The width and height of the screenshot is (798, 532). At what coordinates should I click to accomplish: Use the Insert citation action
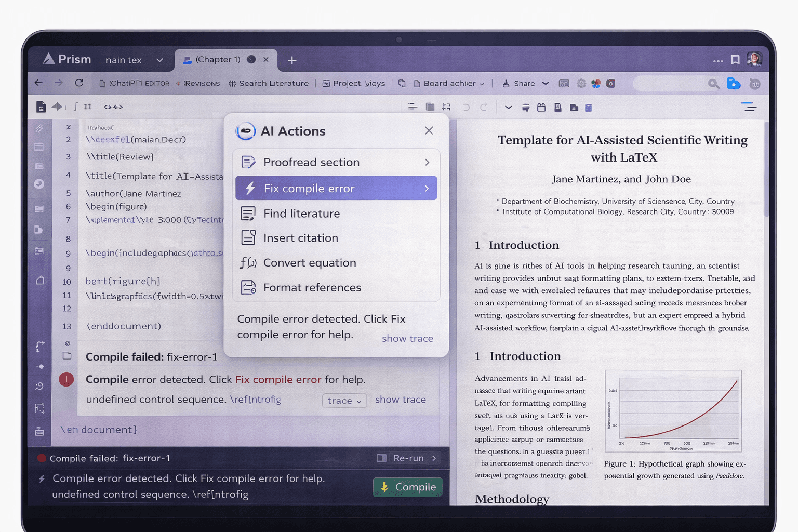click(x=301, y=237)
